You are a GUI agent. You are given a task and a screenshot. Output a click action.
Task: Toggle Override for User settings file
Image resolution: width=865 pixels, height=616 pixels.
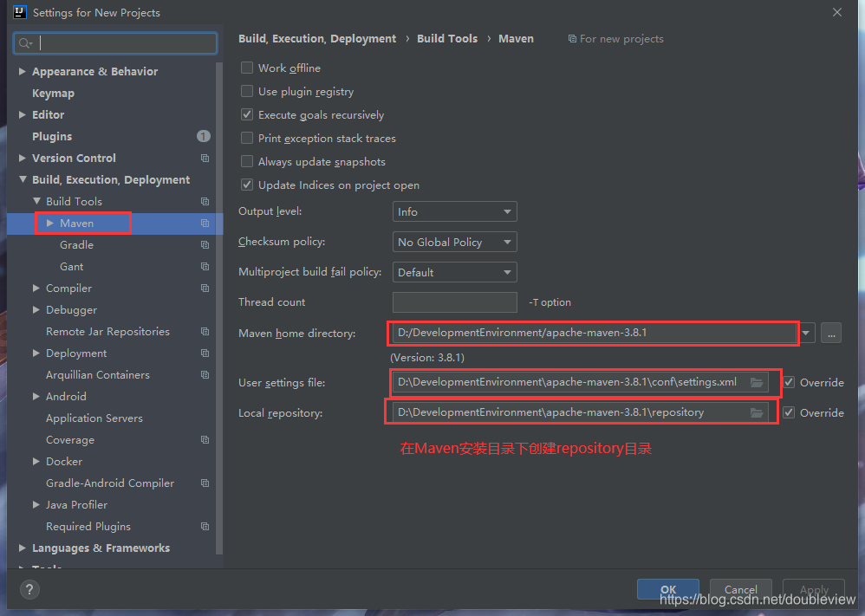pos(789,382)
